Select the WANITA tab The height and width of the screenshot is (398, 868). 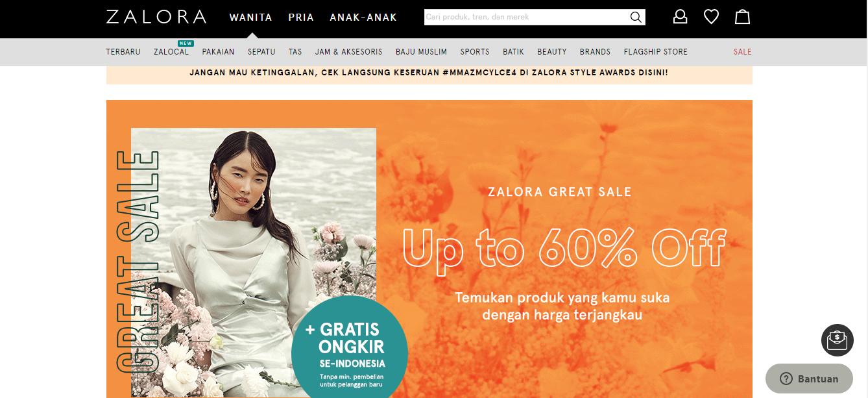point(251,18)
